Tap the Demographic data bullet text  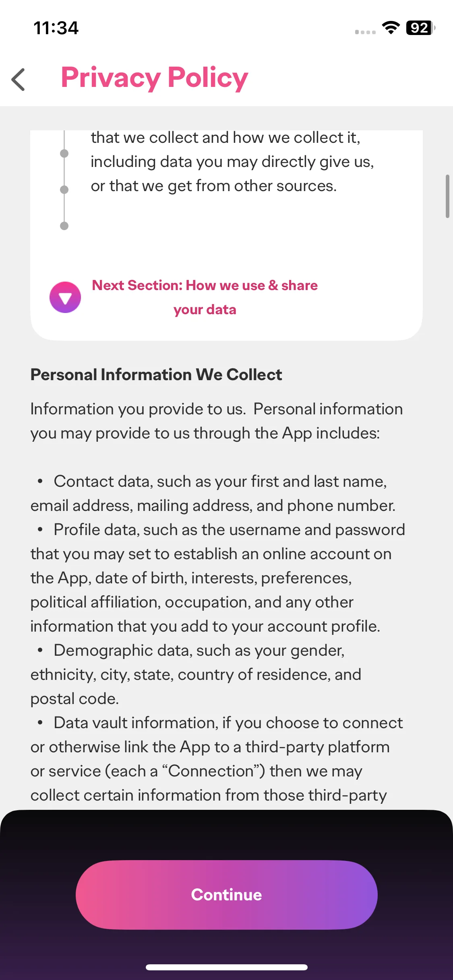[196, 674]
